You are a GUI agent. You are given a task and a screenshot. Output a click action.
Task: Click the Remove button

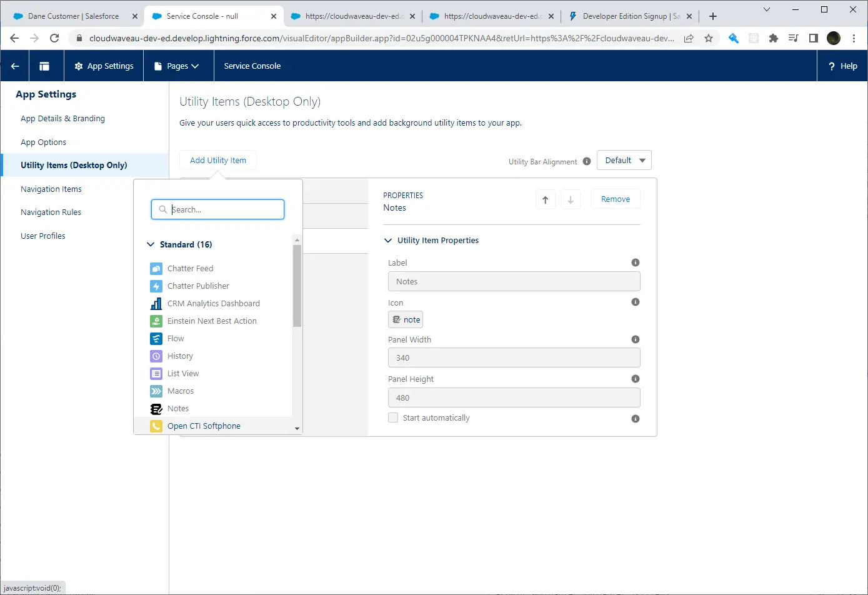click(x=615, y=199)
